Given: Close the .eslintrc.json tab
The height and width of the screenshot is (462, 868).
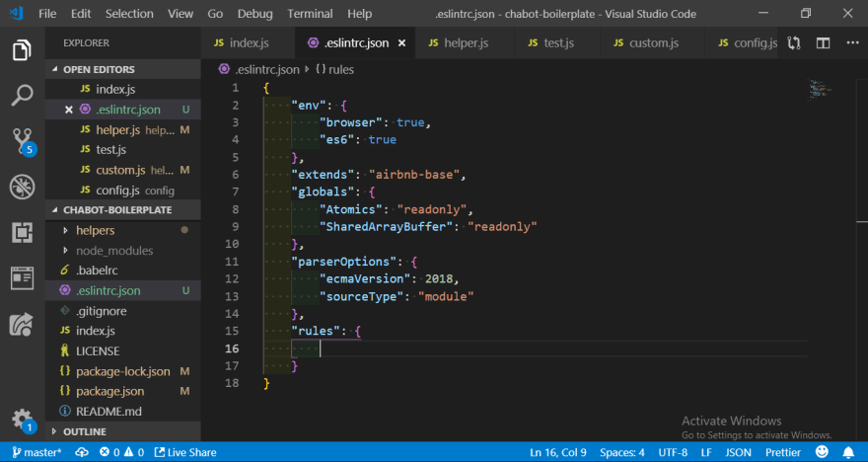Looking at the screenshot, I should pos(401,43).
